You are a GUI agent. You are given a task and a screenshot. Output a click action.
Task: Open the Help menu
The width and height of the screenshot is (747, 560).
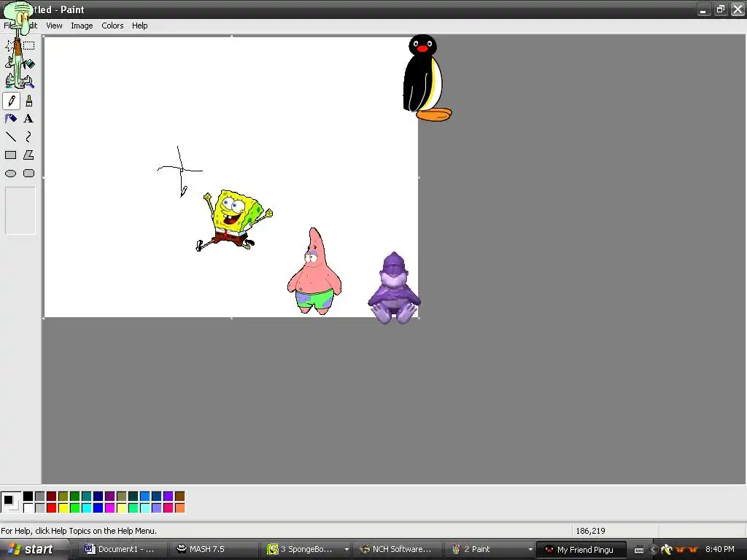point(139,26)
